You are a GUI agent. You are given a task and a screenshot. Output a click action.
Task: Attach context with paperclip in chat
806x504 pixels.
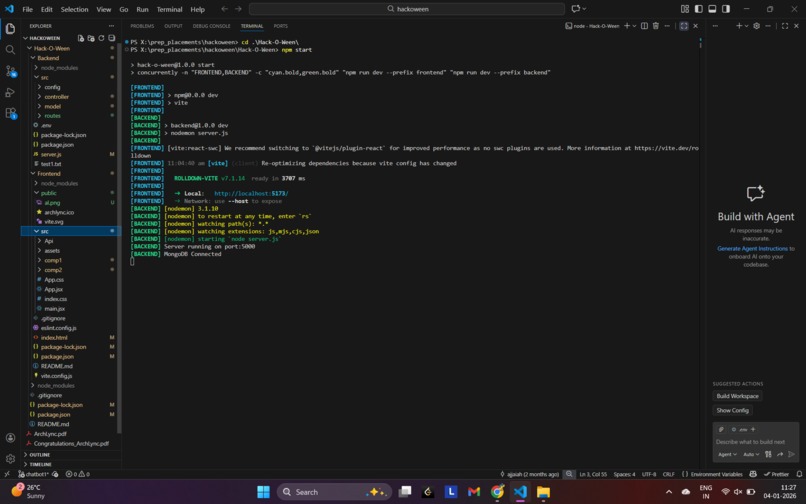[721, 429]
